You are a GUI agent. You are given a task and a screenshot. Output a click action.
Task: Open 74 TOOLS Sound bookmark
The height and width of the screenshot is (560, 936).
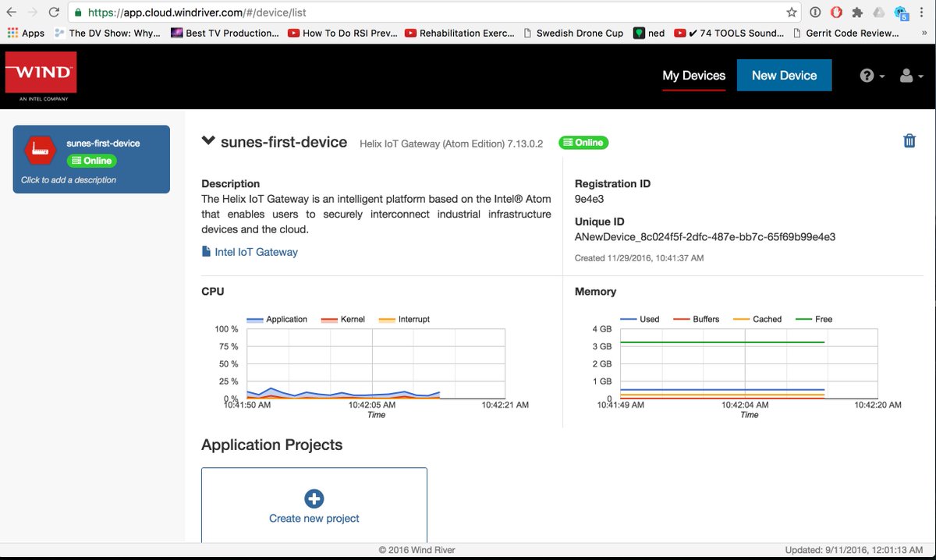[729, 33]
